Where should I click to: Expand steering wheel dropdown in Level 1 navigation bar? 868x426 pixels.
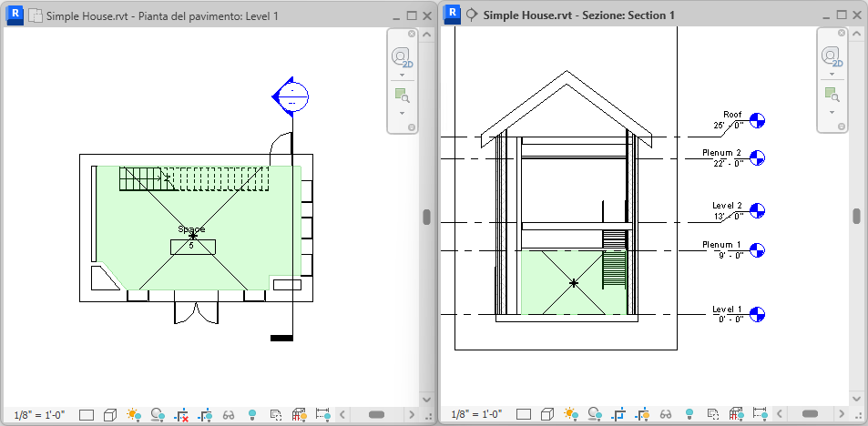tap(403, 75)
